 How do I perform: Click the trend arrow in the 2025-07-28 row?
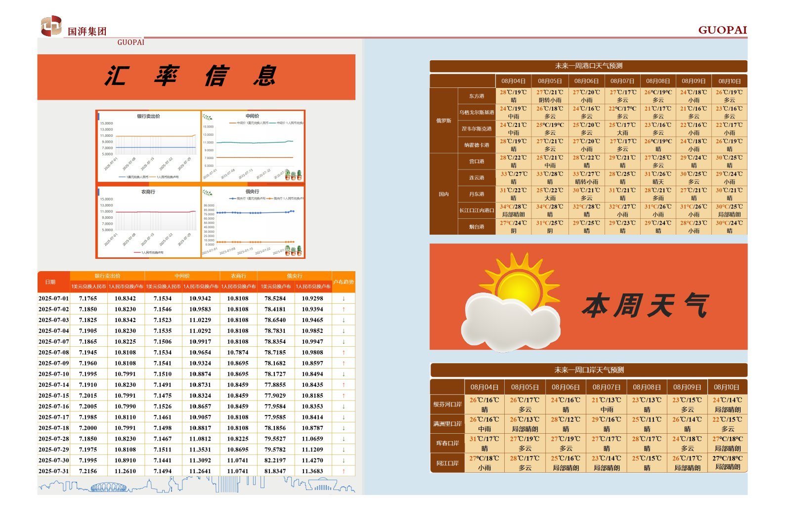[344, 439]
